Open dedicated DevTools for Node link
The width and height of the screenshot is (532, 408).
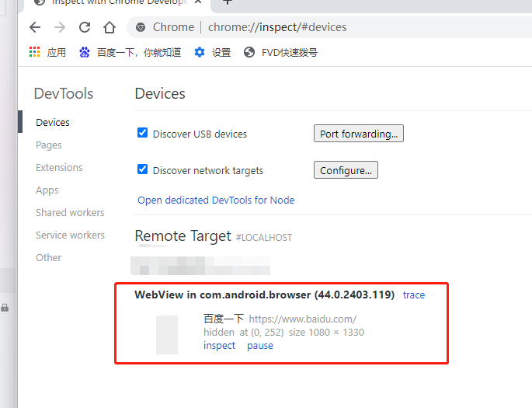tap(216, 201)
